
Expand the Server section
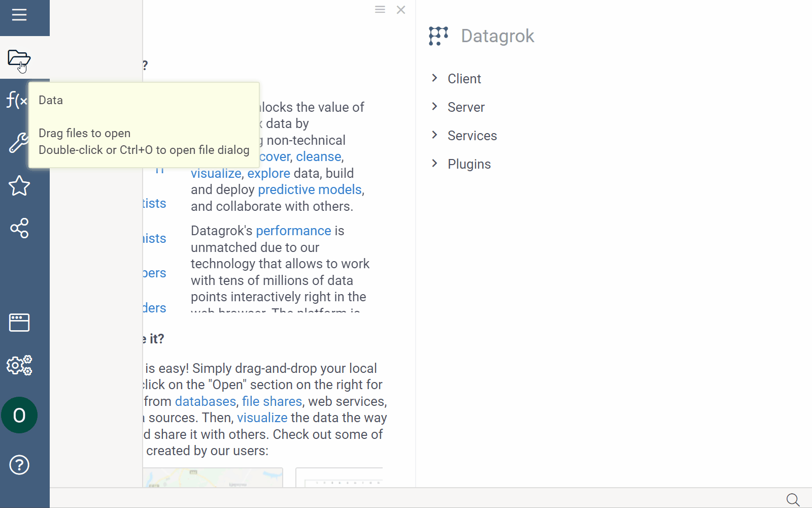(465, 107)
